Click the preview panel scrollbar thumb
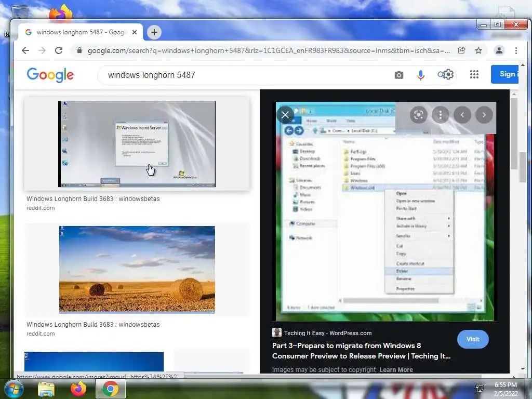Viewport: 532px width, 399px height. (514, 134)
